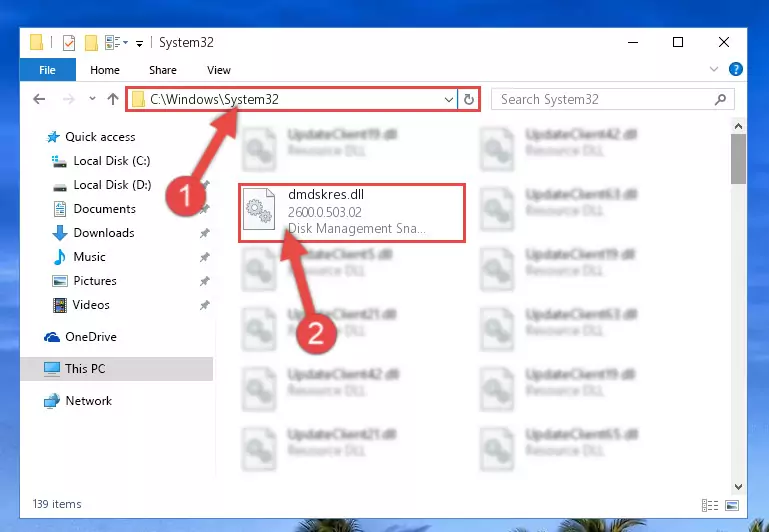Click the scrollbar down arrow
The image size is (769, 532).
coord(738,486)
